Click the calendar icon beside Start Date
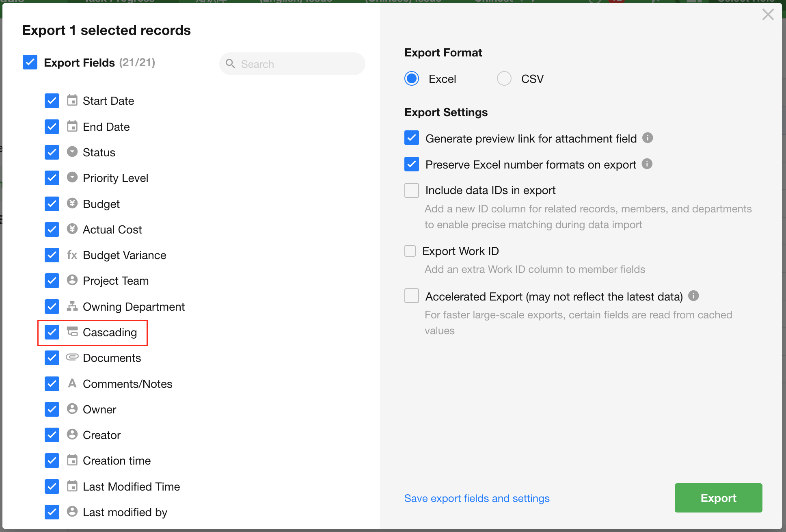Screen dimensions: 786x532 [72, 100]
